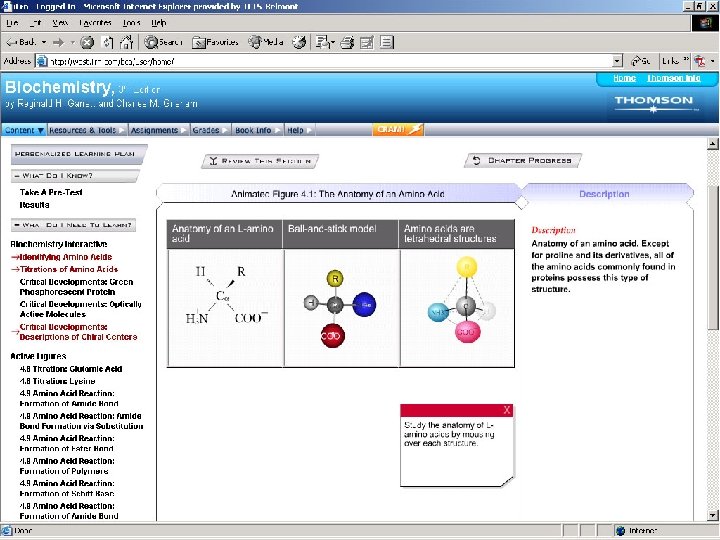Open the Search toolbar button
The image size is (720, 540).
pyautogui.click(x=163, y=42)
